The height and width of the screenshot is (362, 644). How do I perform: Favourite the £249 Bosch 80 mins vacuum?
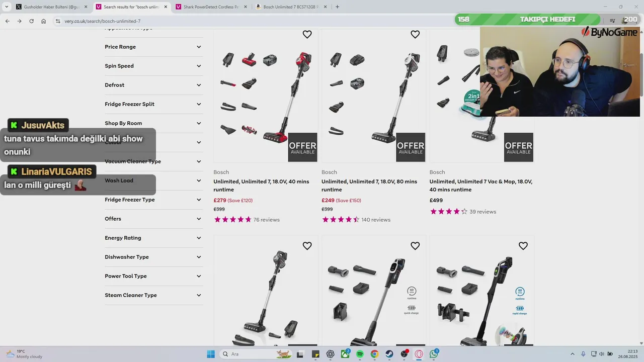415,35
